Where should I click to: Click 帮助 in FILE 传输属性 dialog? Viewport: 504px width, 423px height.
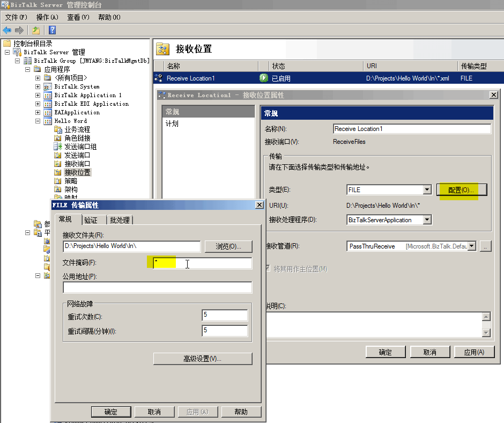pos(241,412)
